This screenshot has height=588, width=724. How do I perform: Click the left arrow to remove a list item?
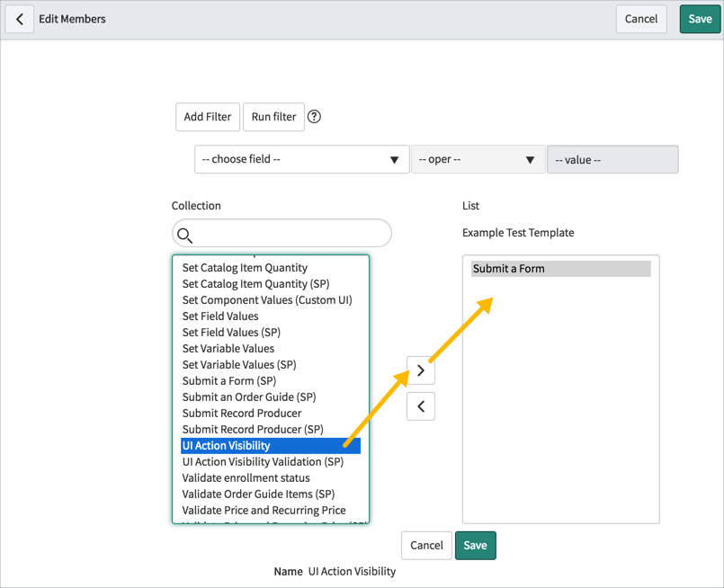pyautogui.click(x=420, y=405)
